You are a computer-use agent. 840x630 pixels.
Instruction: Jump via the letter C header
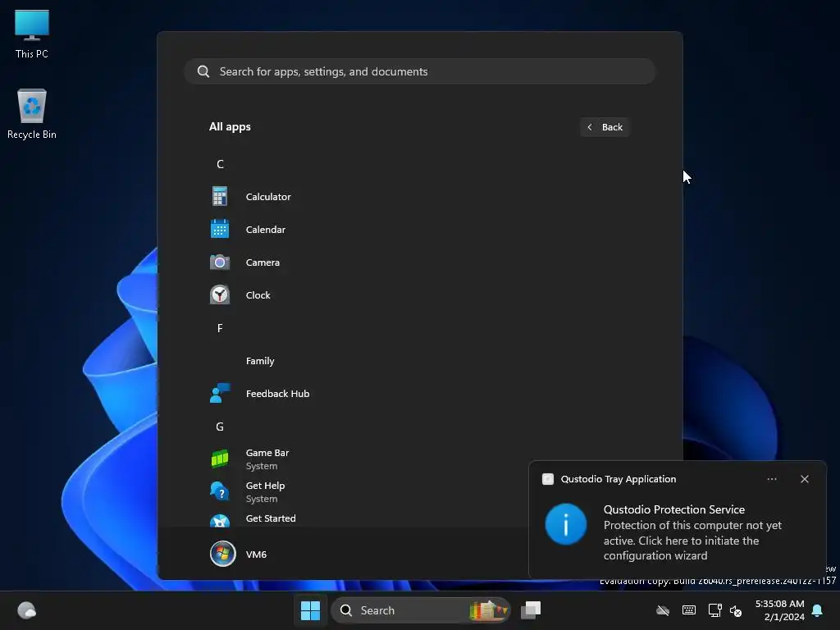[220, 164]
